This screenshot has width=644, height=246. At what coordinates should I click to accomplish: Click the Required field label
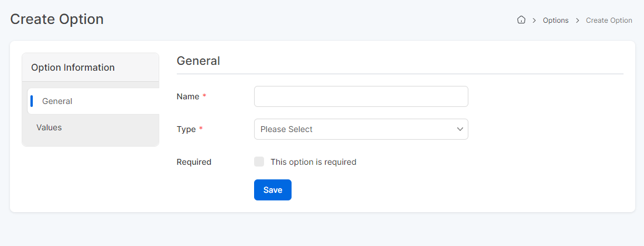(194, 162)
